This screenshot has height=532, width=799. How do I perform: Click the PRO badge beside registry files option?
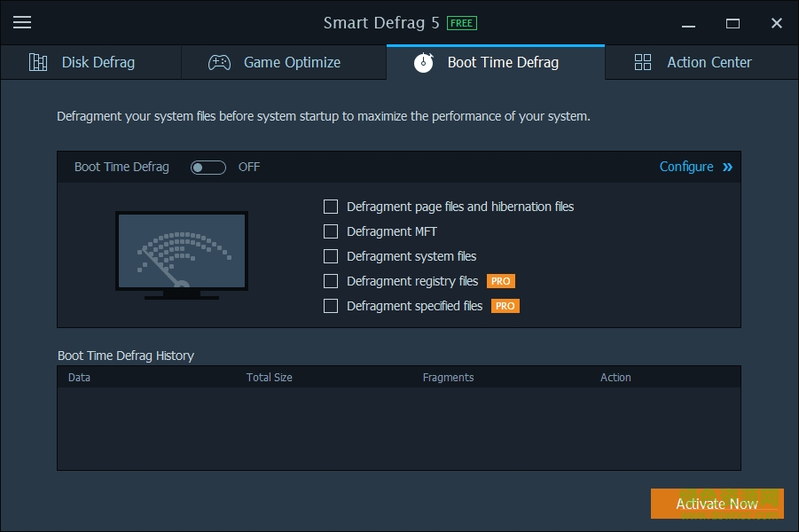click(x=501, y=281)
